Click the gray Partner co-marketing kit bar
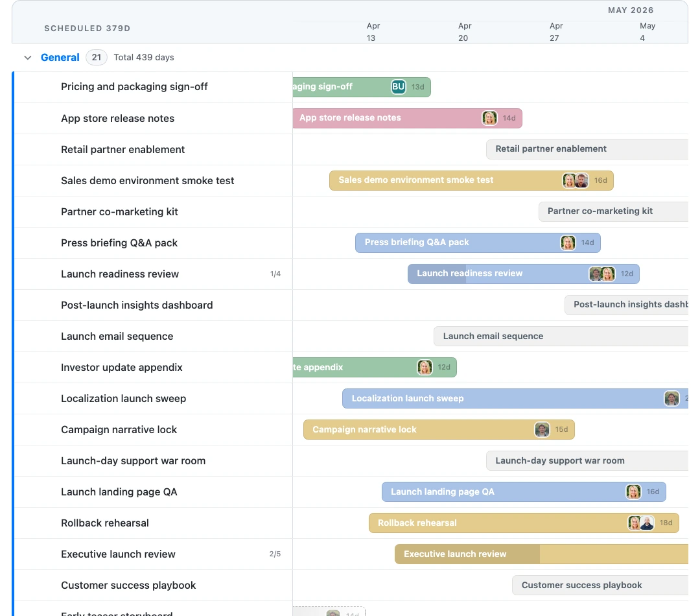Screen dimensions: 700x616 (613, 211)
